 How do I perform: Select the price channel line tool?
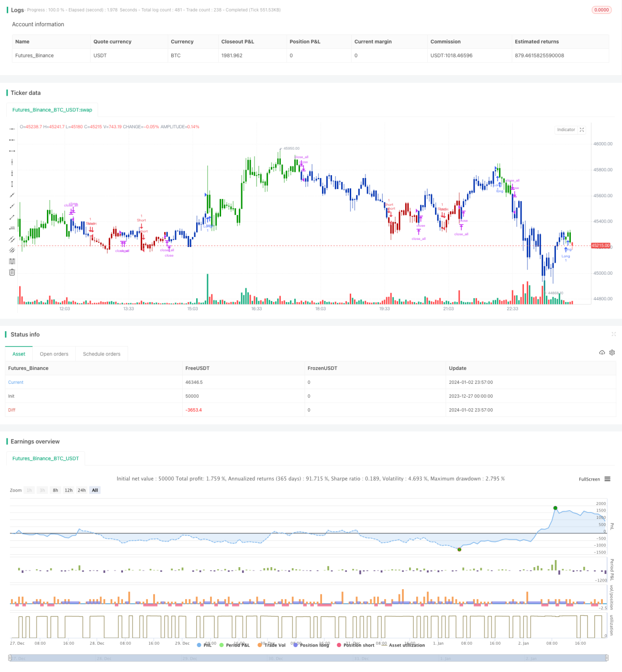pyautogui.click(x=12, y=239)
